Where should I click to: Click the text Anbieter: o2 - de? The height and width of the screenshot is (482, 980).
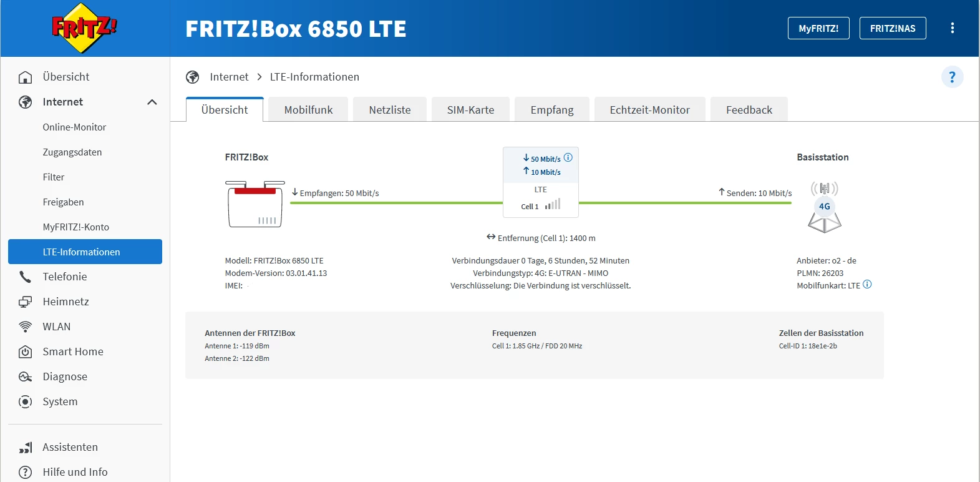[x=827, y=260]
